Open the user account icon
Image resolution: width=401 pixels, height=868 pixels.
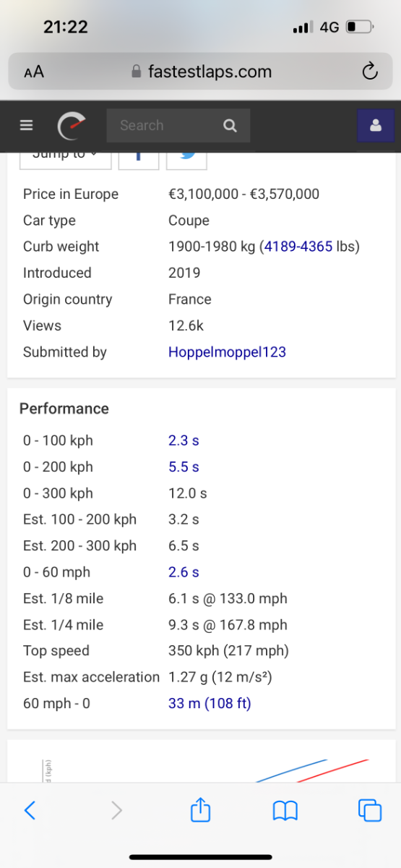(x=376, y=125)
